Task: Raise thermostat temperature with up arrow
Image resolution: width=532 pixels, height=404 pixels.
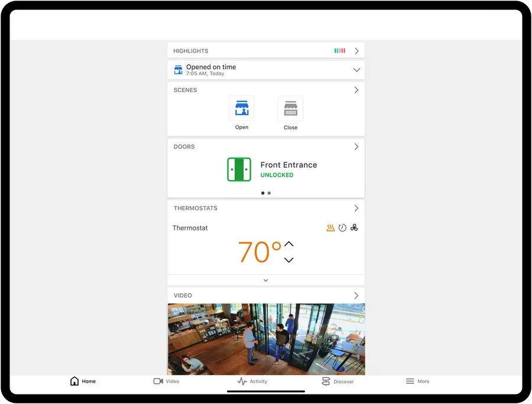Action: coord(288,244)
